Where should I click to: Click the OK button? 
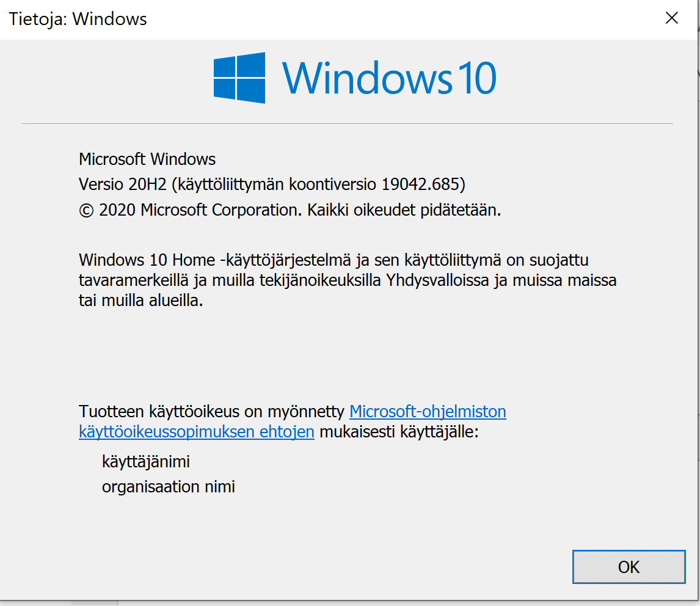click(x=629, y=567)
